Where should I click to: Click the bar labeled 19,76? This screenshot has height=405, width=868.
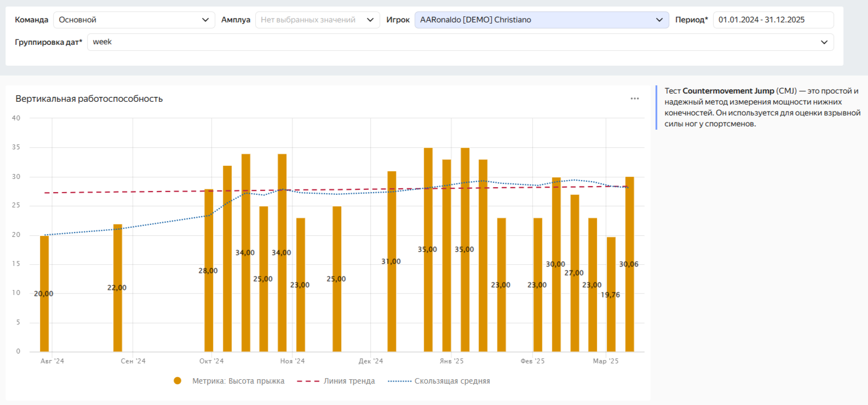(611, 294)
